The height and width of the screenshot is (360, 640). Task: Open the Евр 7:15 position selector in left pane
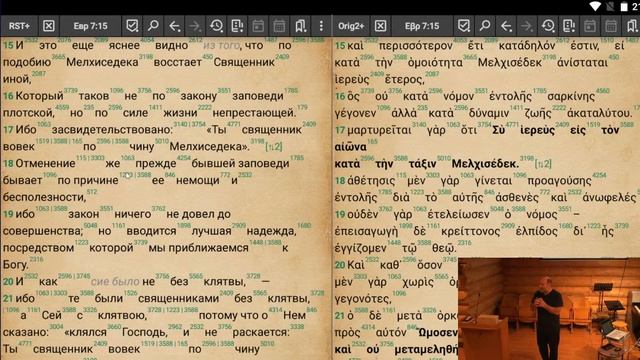(91, 26)
